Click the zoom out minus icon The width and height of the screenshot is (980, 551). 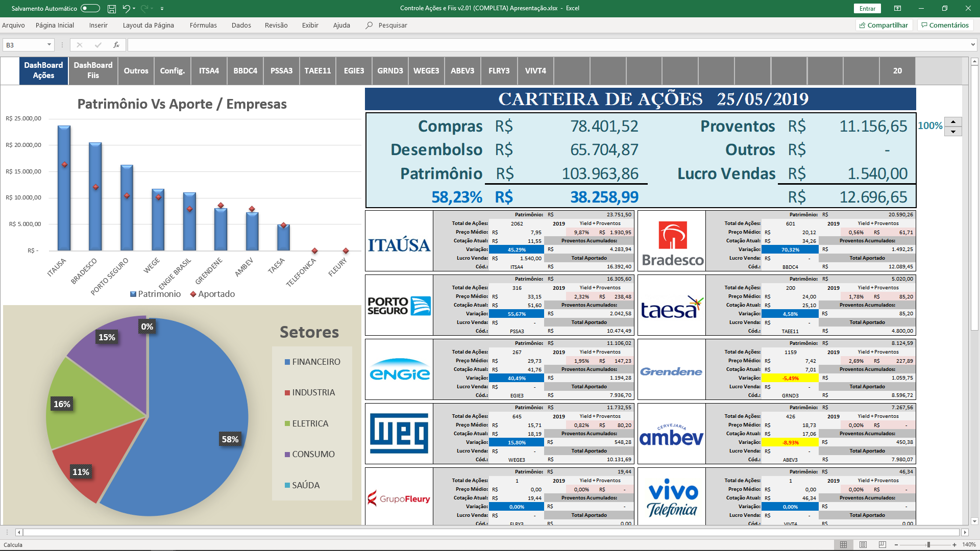[897, 545]
